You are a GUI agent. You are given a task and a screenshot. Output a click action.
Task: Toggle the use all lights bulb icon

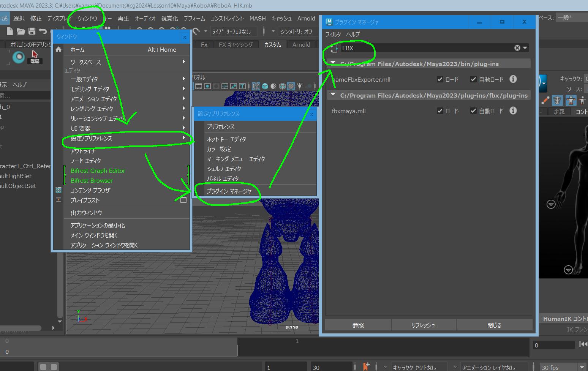pyautogui.click(x=300, y=86)
